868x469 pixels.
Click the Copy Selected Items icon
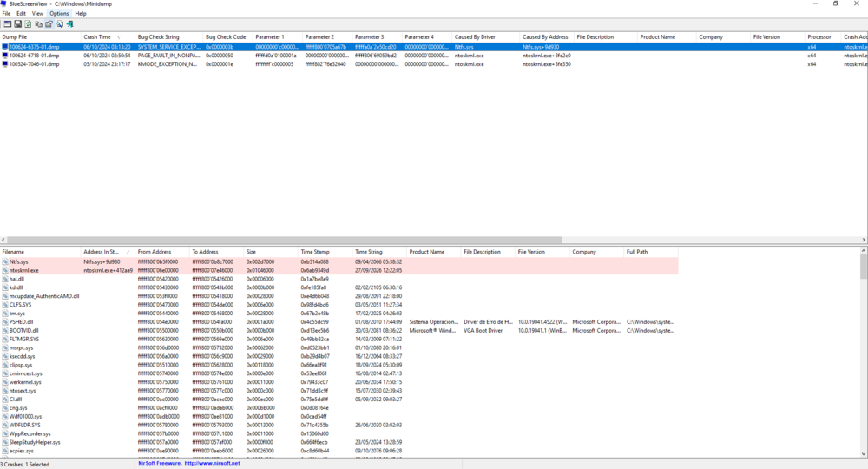tap(38, 24)
